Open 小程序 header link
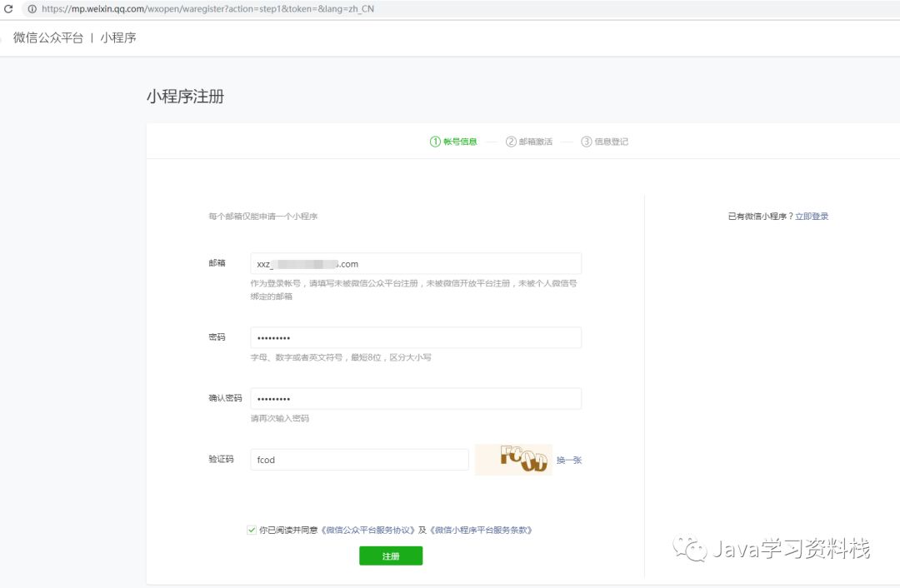900x588 pixels. tap(118, 37)
